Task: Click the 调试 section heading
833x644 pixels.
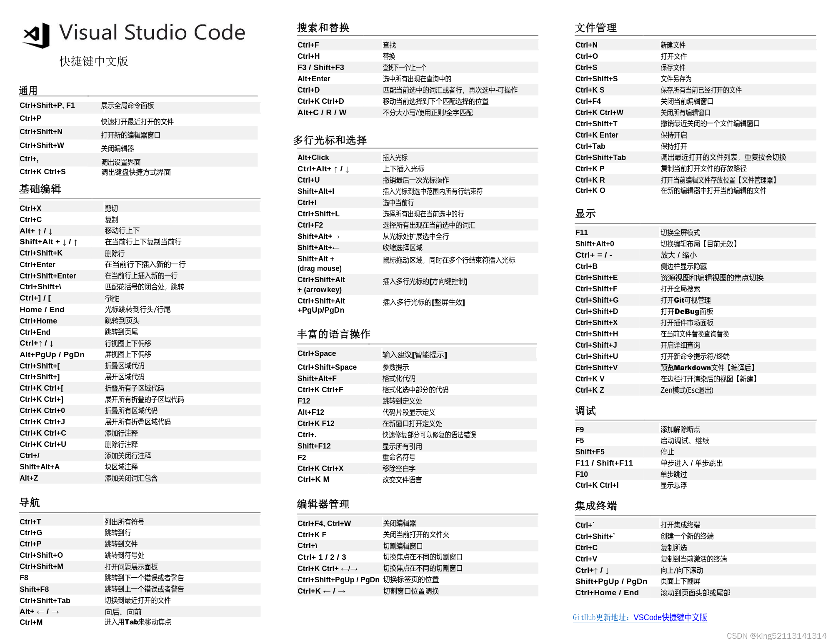Action: (585, 411)
